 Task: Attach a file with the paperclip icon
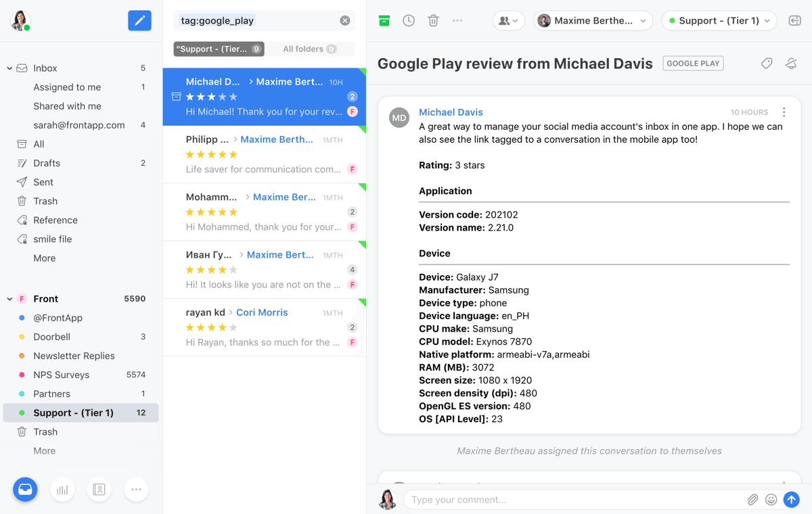click(x=752, y=500)
